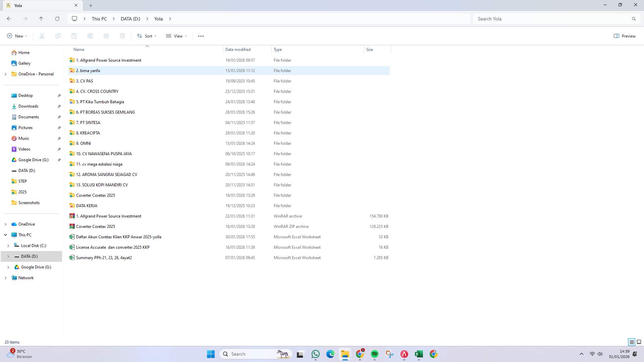
Task: Open the See more menu
Action: (201, 36)
